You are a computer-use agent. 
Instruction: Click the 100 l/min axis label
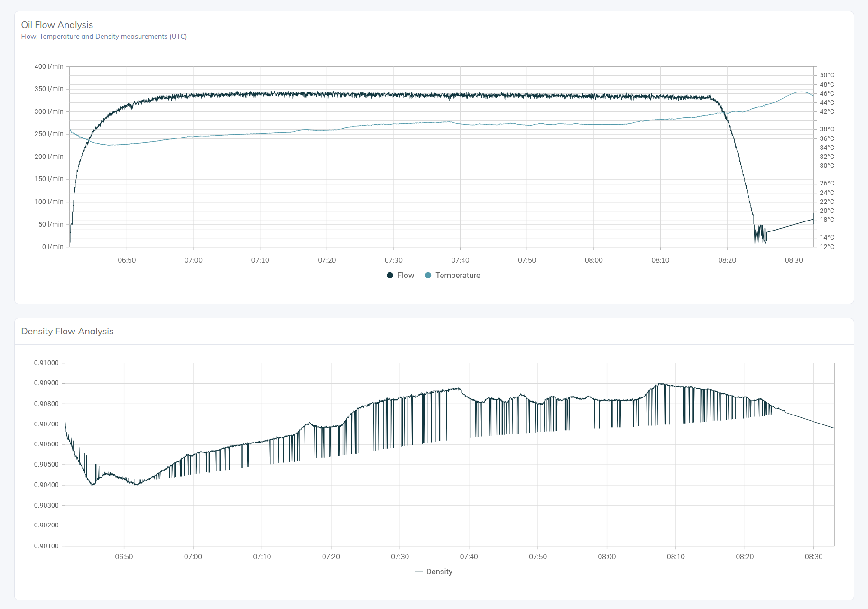click(x=49, y=202)
